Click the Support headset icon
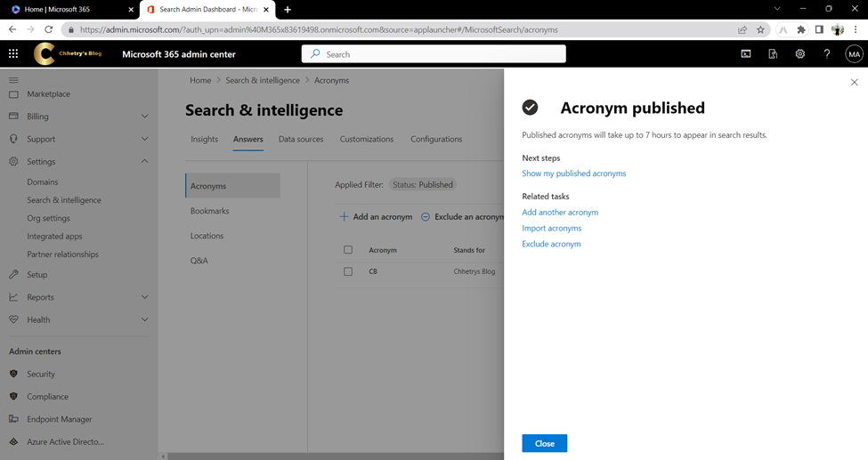The image size is (868, 460). (14, 139)
